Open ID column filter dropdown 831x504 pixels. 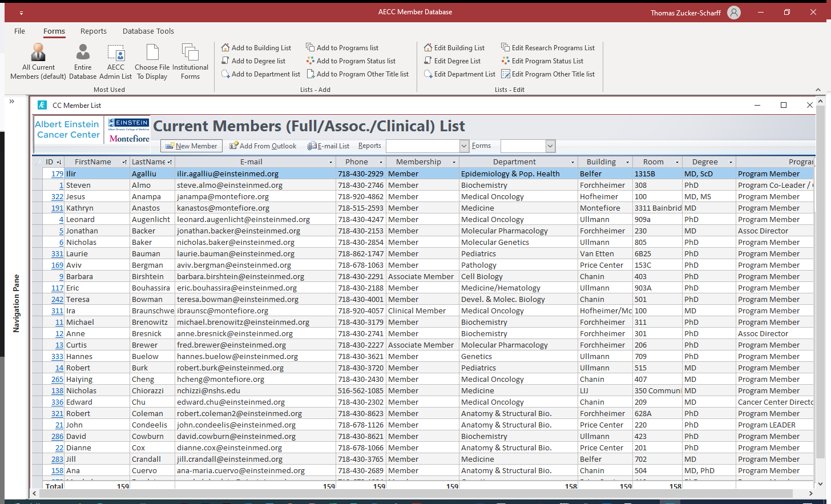(x=59, y=162)
